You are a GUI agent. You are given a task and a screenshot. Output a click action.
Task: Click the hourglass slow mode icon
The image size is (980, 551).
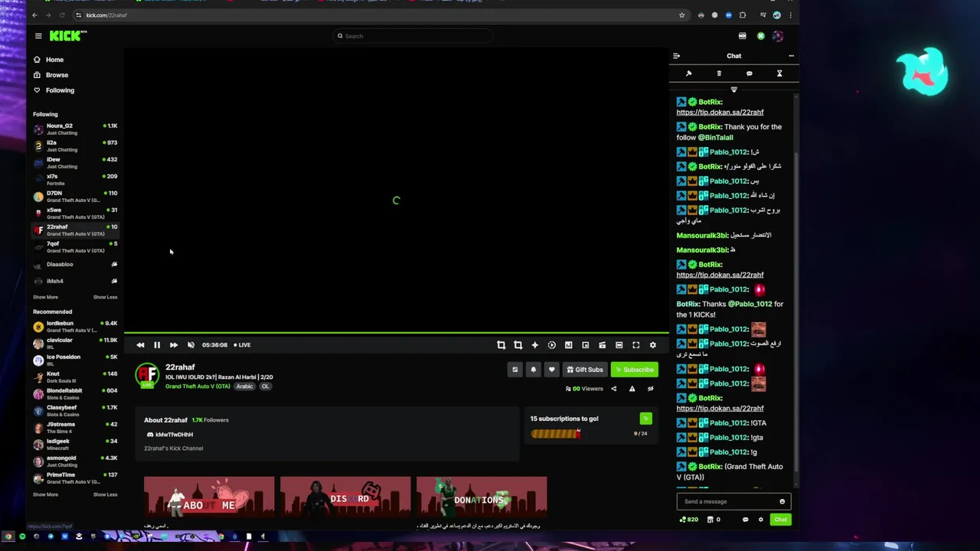tap(779, 73)
